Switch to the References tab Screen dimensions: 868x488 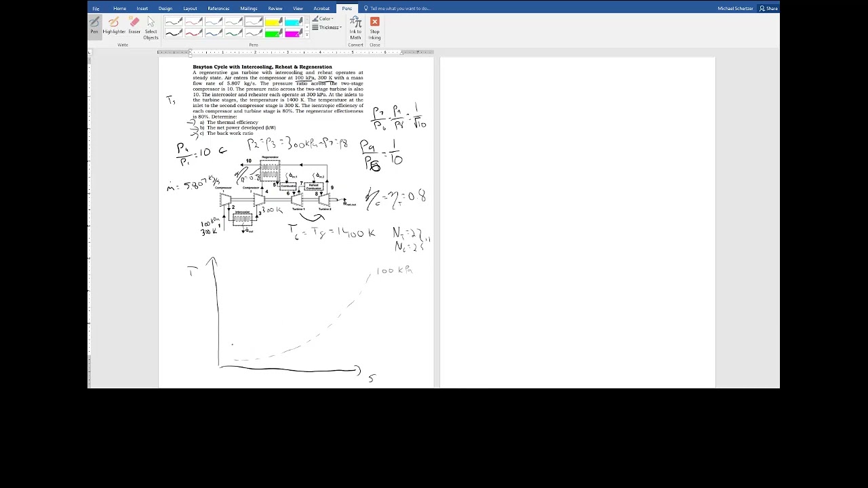pyautogui.click(x=218, y=9)
